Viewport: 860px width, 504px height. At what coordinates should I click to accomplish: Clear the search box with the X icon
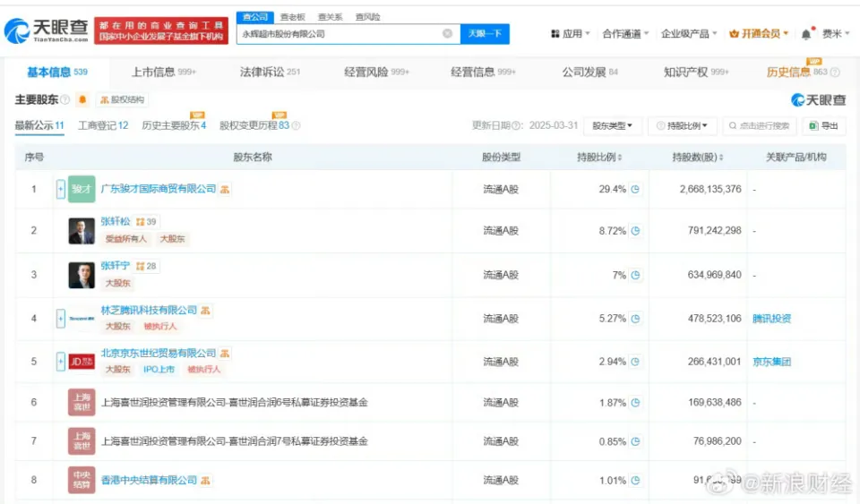click(x=448, y=33)
